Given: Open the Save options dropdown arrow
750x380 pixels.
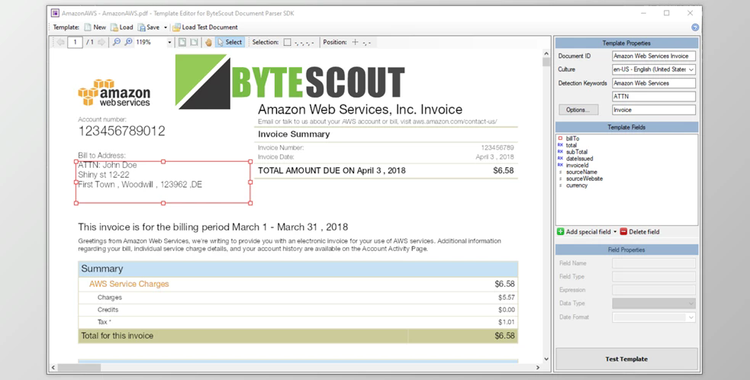Looking at the screenshot, I should point(165,27).
